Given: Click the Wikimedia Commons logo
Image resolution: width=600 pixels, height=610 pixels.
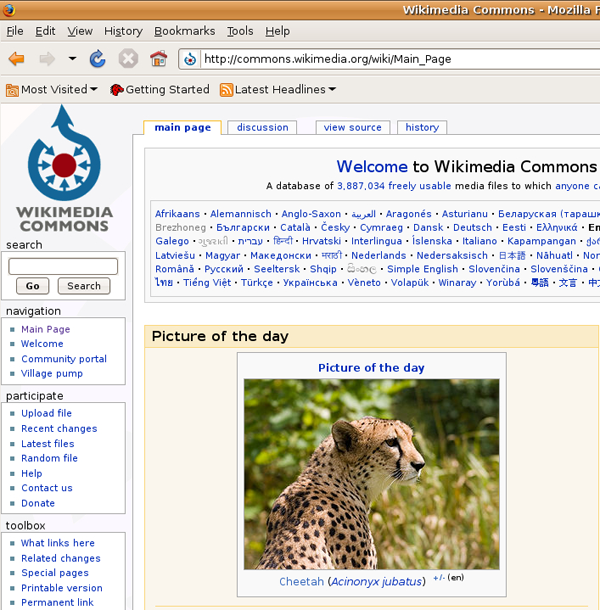Looking at the screenshot, I should [x=64, y=169].
